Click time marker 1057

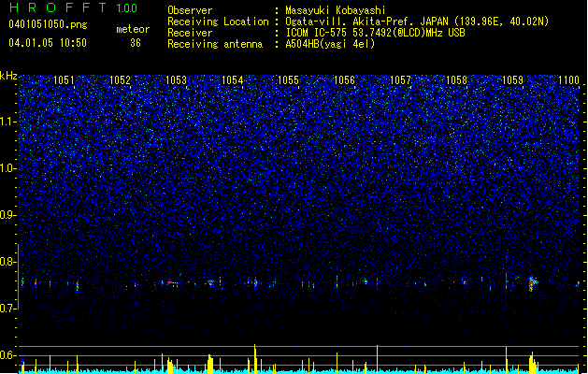[x=400, y=80]
